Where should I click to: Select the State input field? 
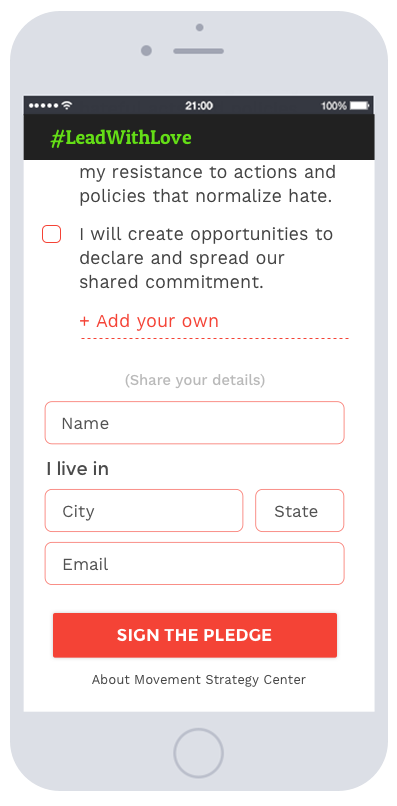coord(300,510)
